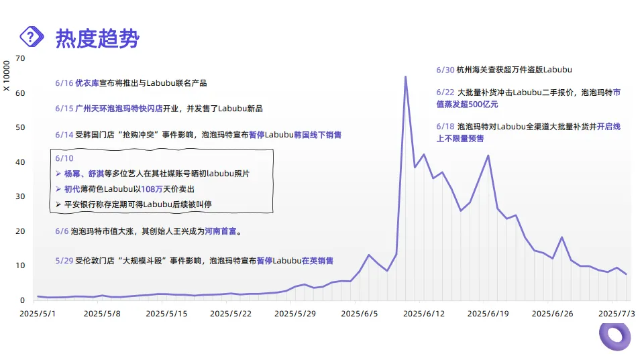Click the x-axis date 2025/6/26
Viewport: 644px width, 362px height.
552,314
